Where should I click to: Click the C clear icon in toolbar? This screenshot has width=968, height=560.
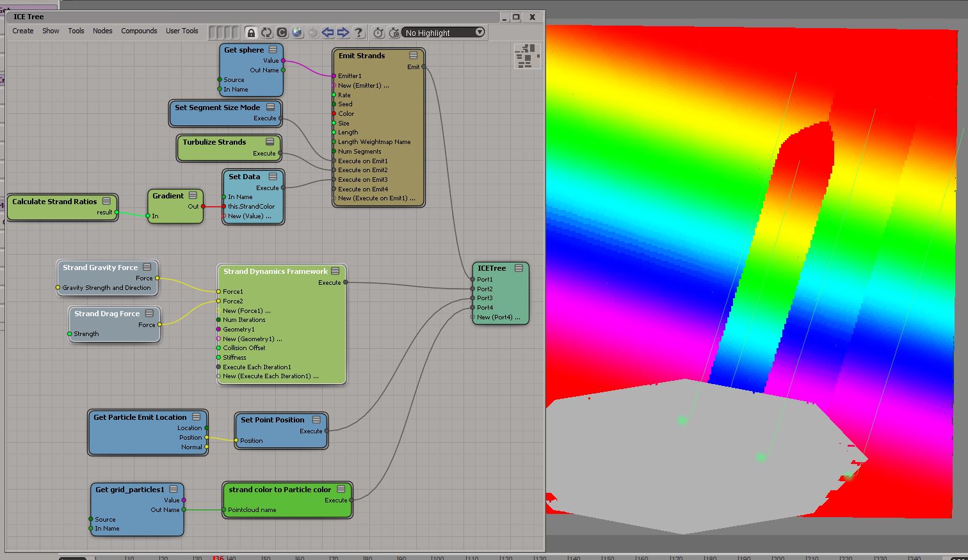[x=282, y=33]
